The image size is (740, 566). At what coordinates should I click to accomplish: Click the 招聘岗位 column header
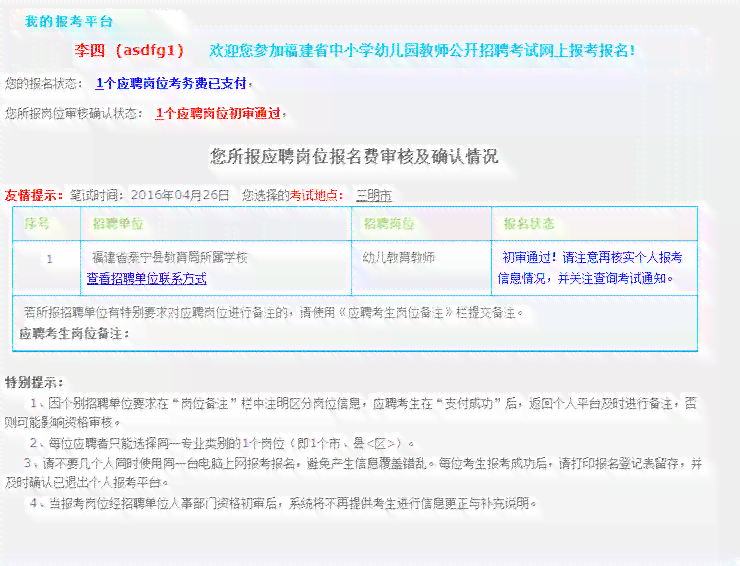(x=389, y=223)
